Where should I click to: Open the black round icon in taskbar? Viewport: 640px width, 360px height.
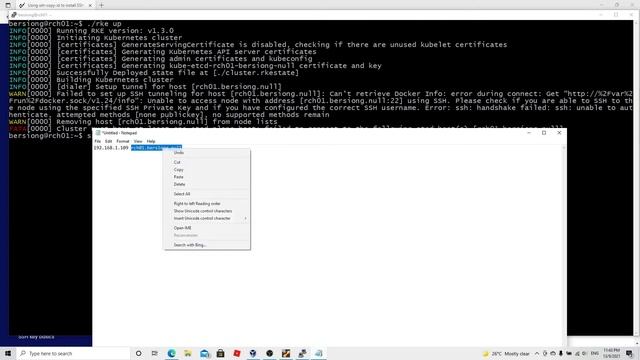269,353
